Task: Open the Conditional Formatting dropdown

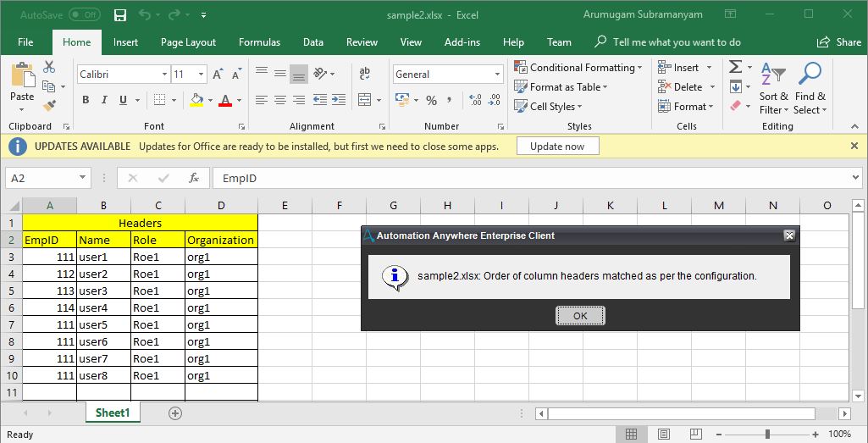Action: pyautogui.click(x=578, y=68)
